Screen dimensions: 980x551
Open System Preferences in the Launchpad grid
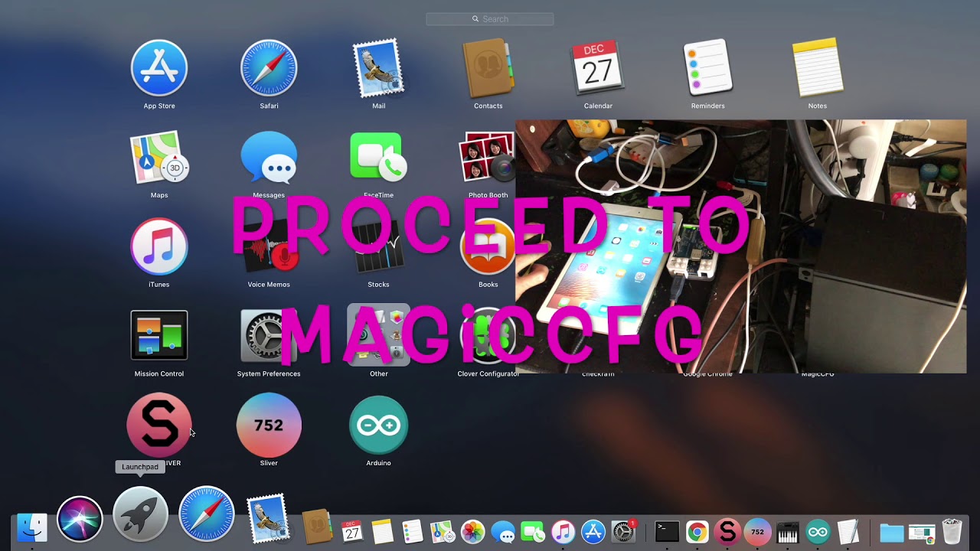point(269,335)
